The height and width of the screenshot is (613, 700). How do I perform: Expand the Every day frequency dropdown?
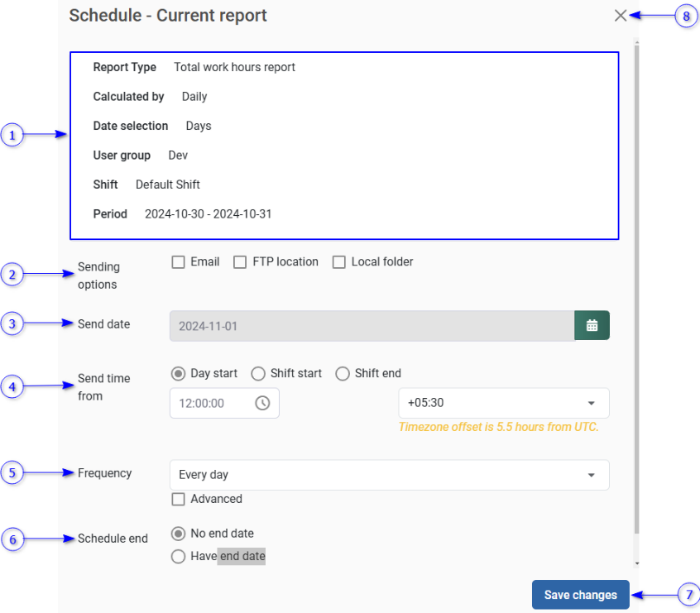389,476
